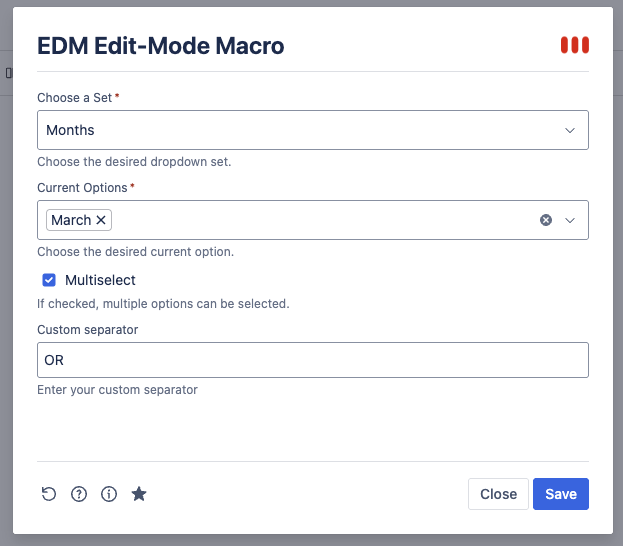Save the macro settings
This screenshot has height=546, width=623.
pos(561,494)
